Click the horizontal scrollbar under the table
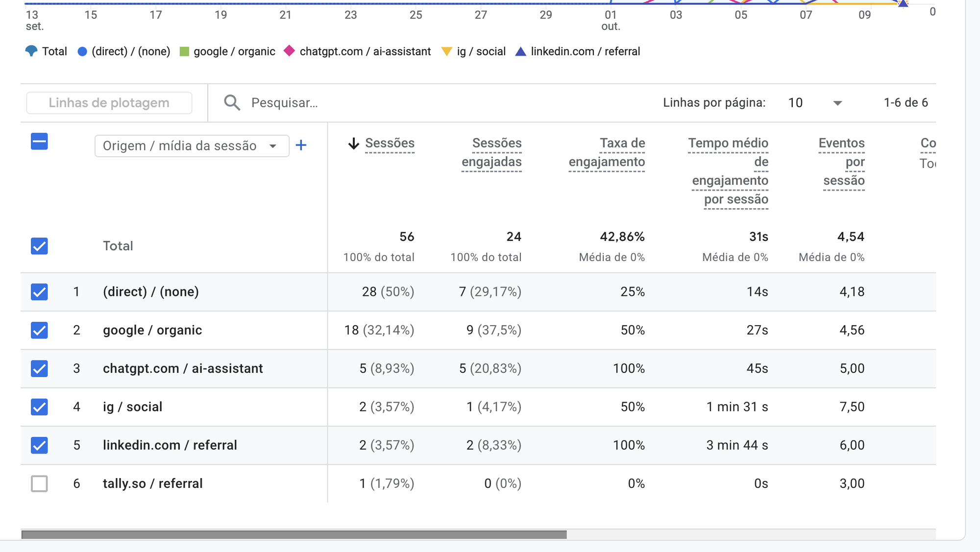The image size is (980, 552). [294, 535]
